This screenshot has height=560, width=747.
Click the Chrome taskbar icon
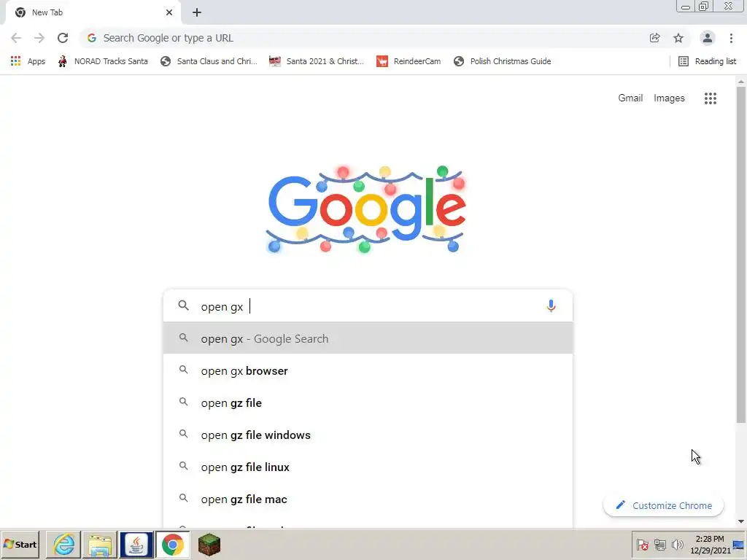[172, 544]
